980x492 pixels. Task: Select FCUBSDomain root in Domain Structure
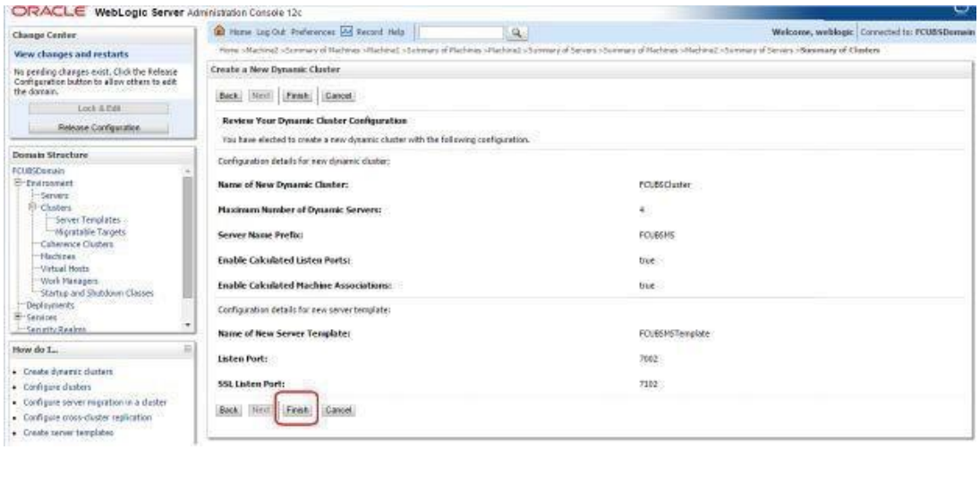coord(38,171)
